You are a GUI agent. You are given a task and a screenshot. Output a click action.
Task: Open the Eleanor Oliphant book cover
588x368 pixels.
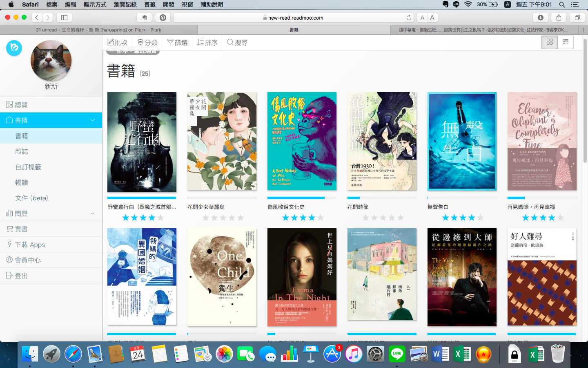click(x=542, y=141)
